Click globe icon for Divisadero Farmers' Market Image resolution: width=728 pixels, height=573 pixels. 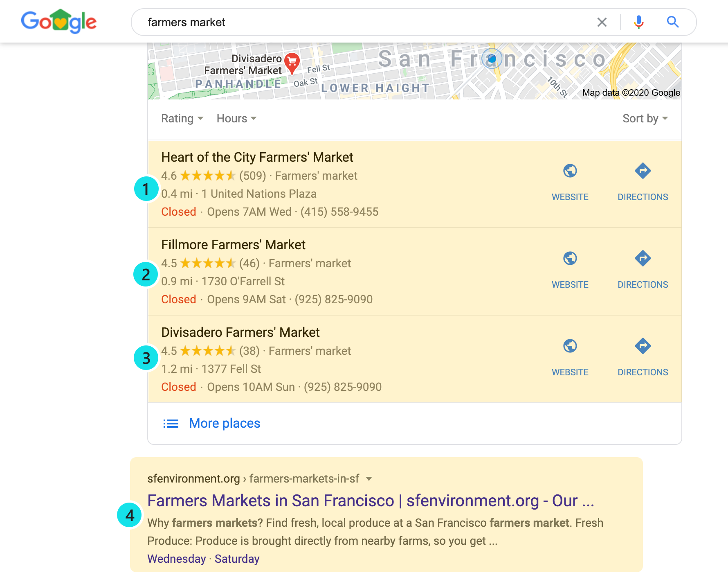click(x=570, y=346)
